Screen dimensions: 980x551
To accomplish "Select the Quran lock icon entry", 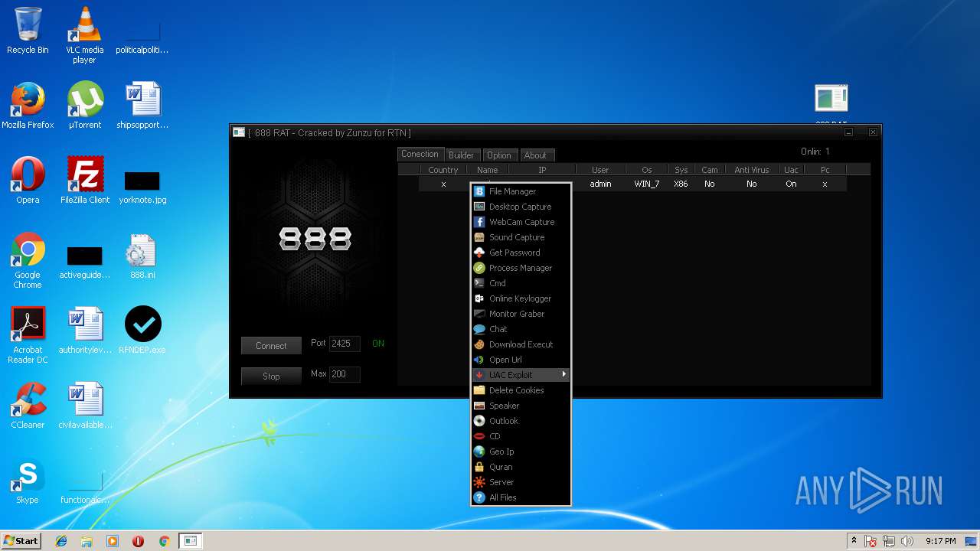I will [x=479, y=467].
